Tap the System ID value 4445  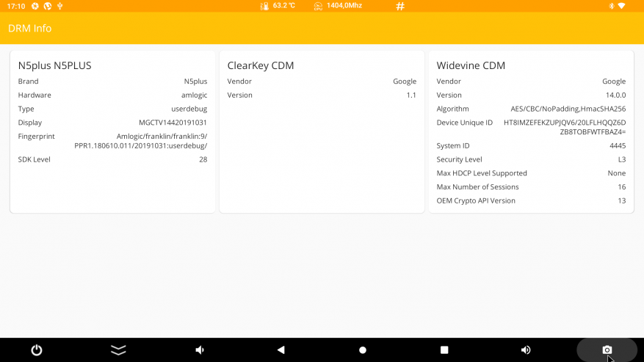pyautogui.click(x=618, y=146)
